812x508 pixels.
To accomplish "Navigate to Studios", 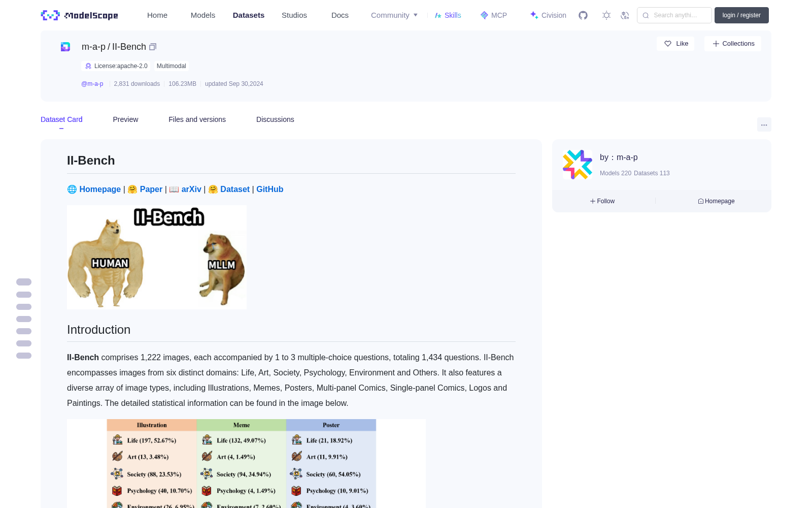I will 294,15.
